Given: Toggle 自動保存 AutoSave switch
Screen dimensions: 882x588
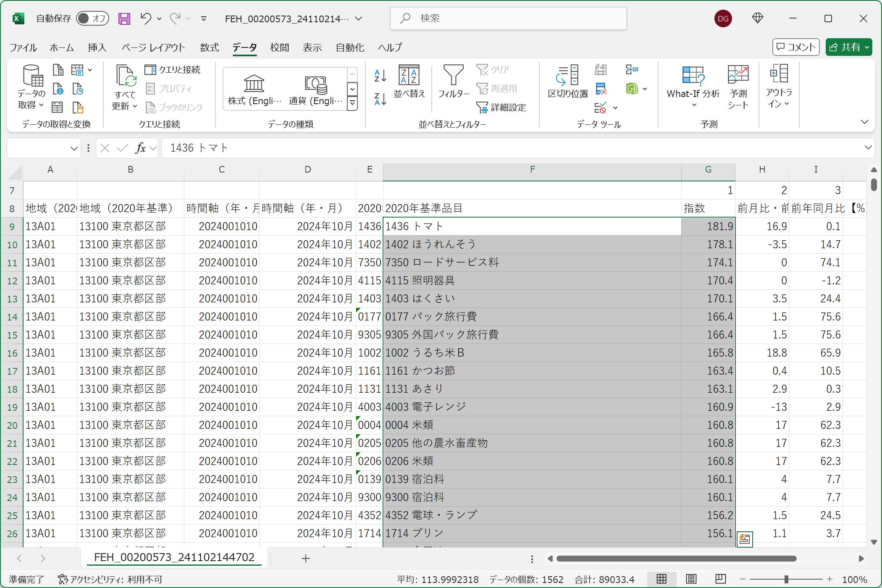Looking at the screenshot, I should (92, 18).
